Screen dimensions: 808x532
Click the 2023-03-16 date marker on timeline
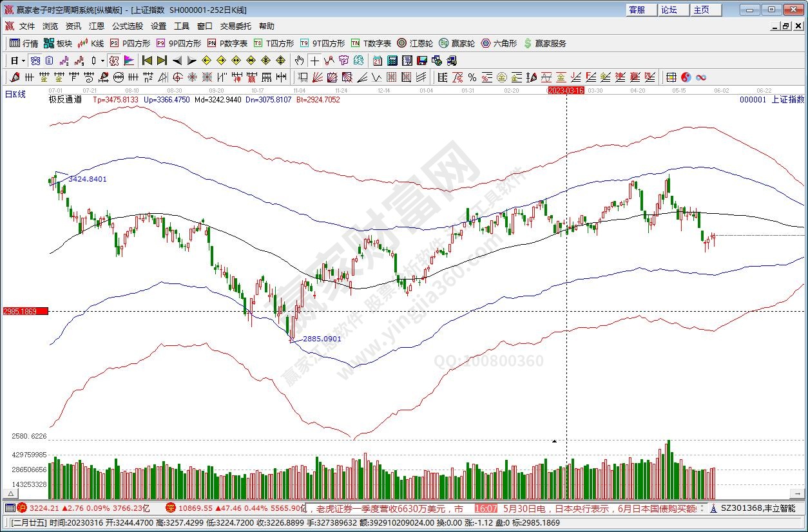tap(566, 91)
